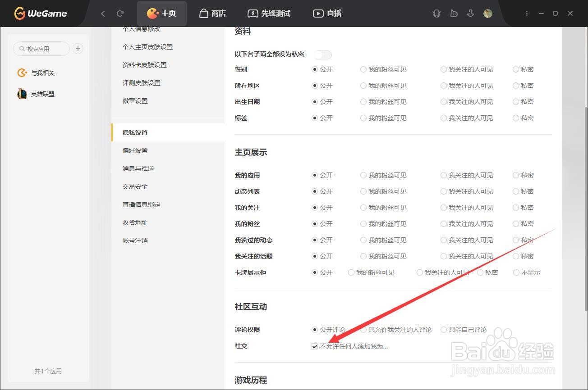Open the three-dot more menu

tap(527, 14)
